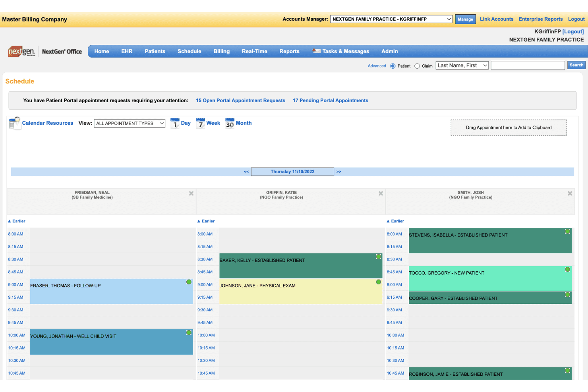Viewport: 588px width, 392px height.
Task: Open Fraser, Thomas Follow-Up appointment
Action: pyautogui.click(x=112, y=291)
